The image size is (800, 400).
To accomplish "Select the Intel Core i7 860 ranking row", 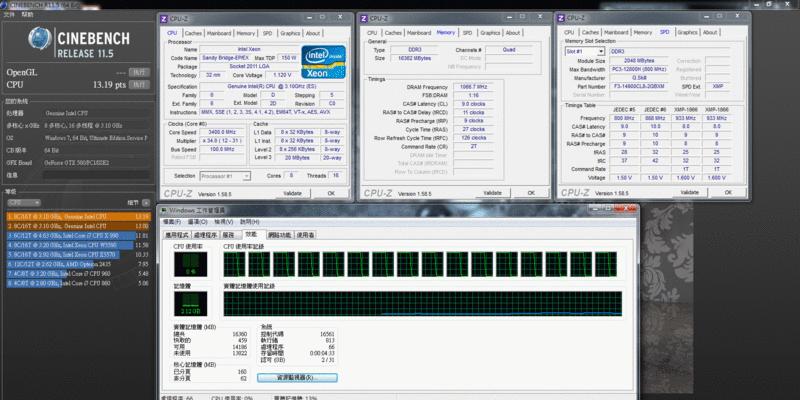I will coord(79,283).
